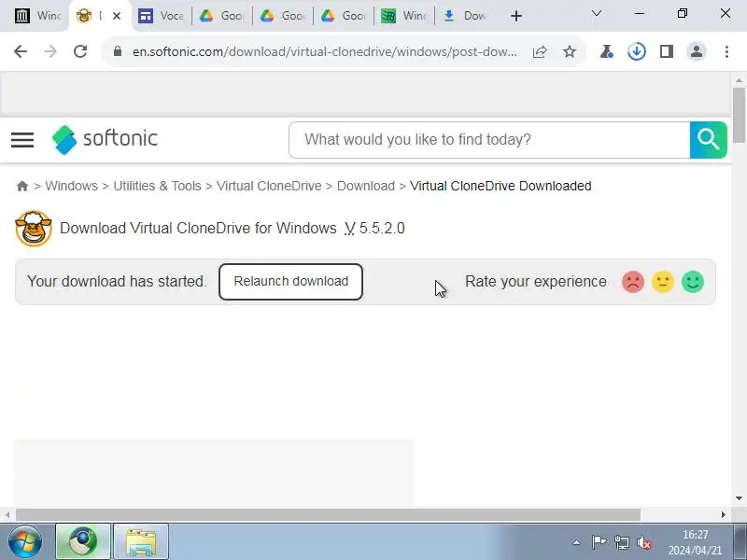Expand the tab search chevron
This screenshot has height=560, width=747.
coord(597,13)
